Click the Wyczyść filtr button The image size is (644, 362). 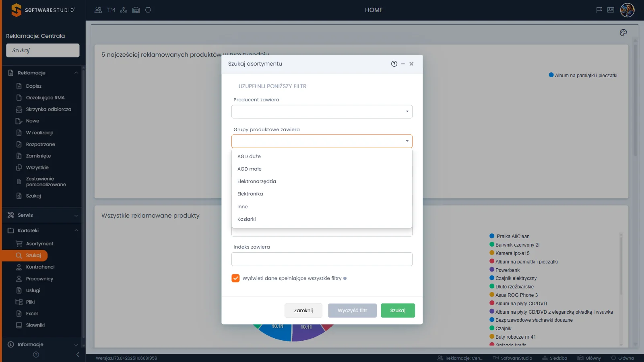click(353, 311)
